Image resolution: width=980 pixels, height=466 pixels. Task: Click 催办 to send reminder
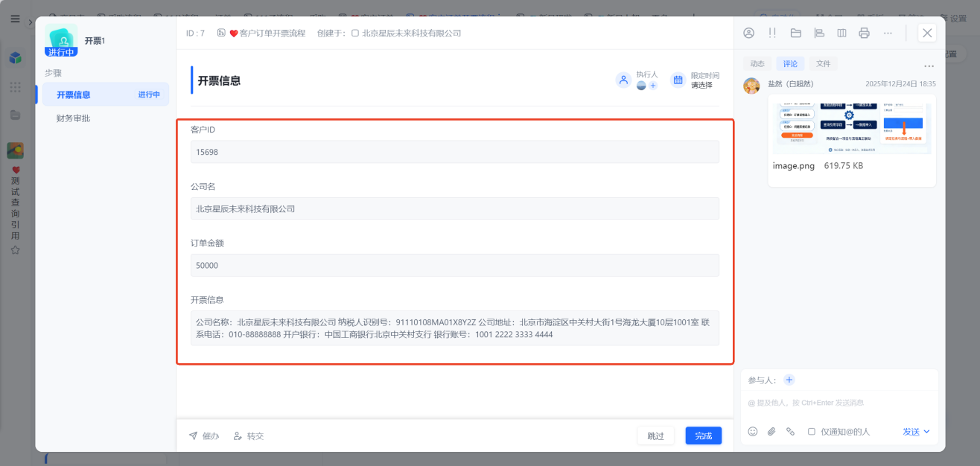(x=204, y=435)
